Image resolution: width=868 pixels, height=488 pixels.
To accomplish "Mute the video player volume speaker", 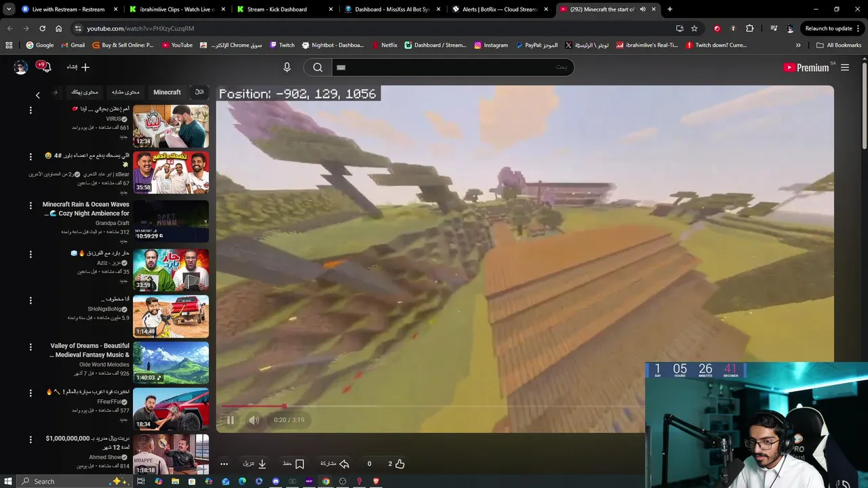I will tap(254, 420).
